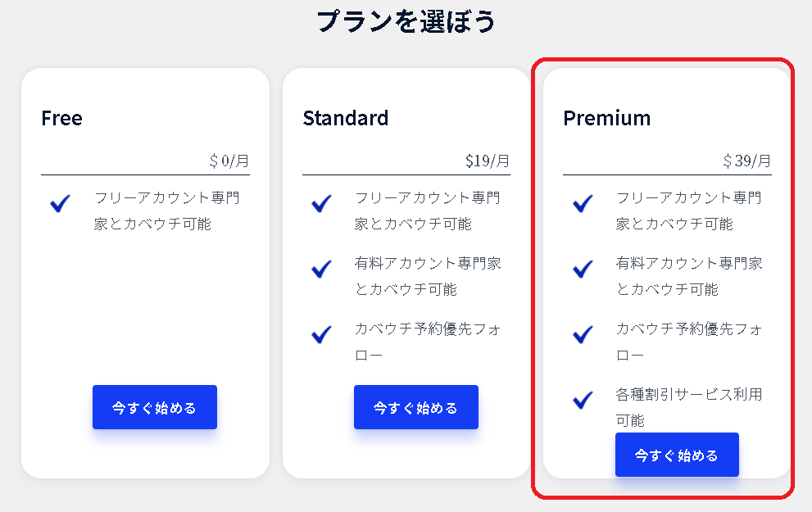The width and height of the screenshot is (812, 512).
Task: Click Standard's checkmark beside カベウチ予約優先フォロー
Action: point(322,334)
